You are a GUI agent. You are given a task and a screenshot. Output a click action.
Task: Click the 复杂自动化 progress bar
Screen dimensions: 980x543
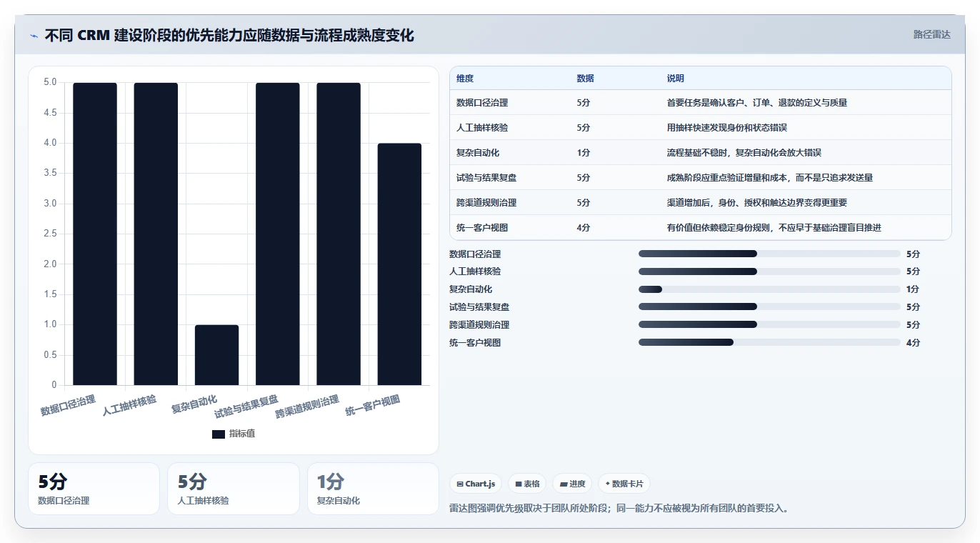pyautogui.click(x=769, y=289)
